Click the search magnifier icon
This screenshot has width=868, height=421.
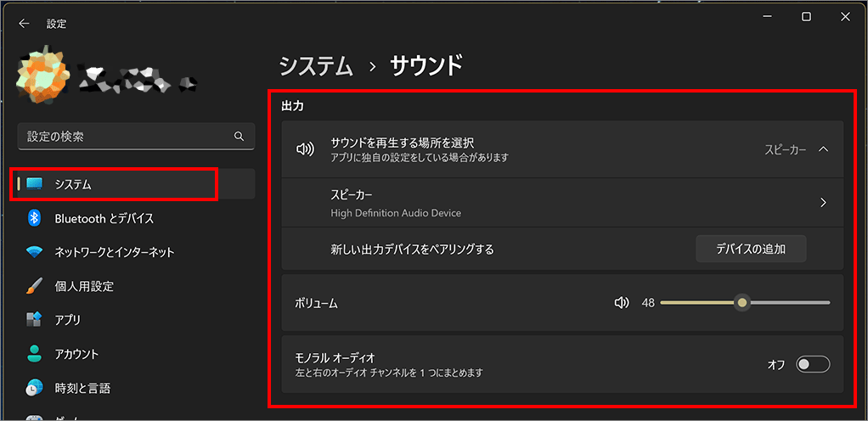coord(239,137)
